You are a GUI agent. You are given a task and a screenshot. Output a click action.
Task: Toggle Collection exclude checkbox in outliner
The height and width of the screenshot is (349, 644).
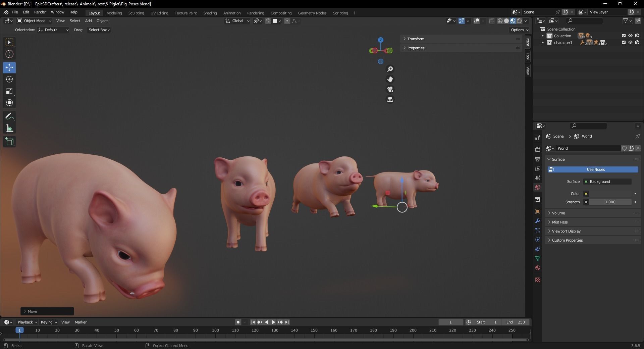pyautogui.click(x=624, y=36)
